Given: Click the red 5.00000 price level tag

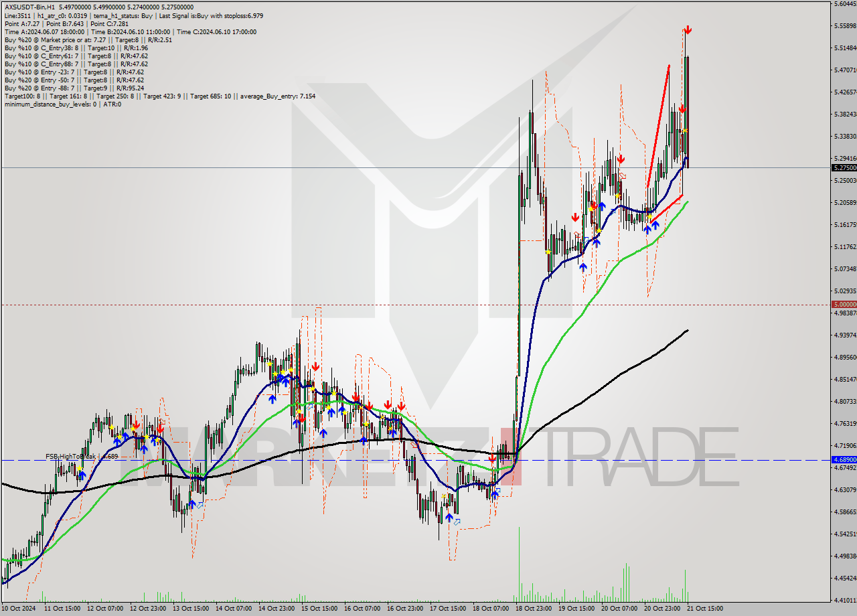Looking at the screenshot, I should (843, 305).
